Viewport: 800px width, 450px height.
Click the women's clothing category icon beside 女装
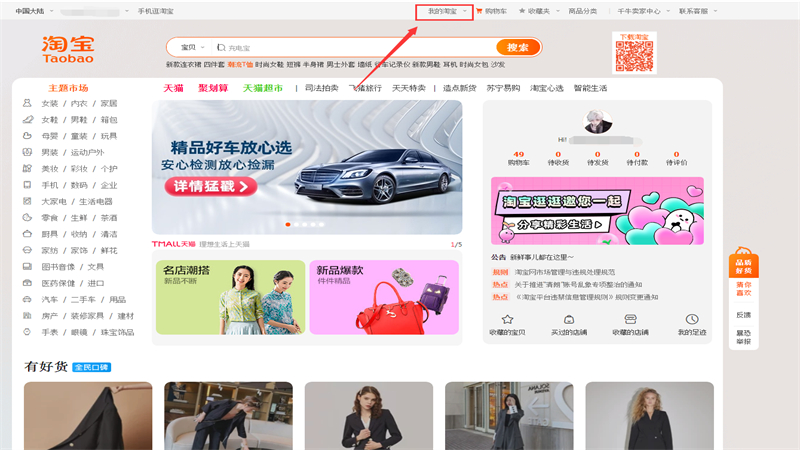click(x=27, y=103)
